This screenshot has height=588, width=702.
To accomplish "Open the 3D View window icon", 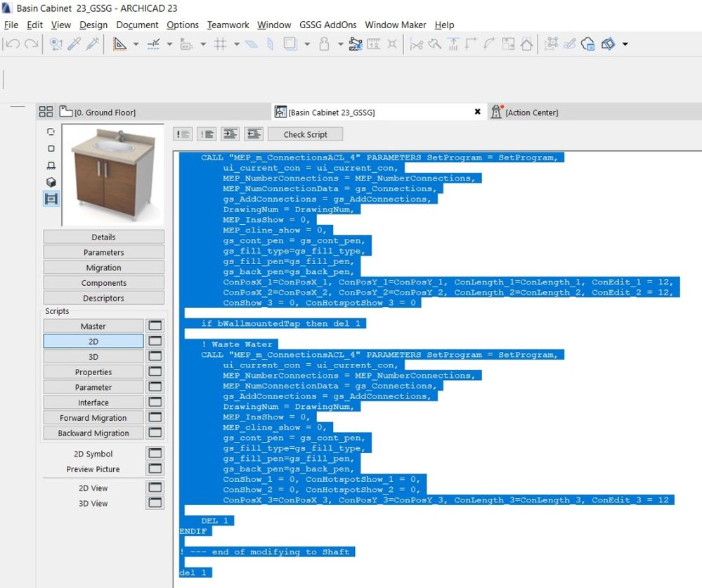I will click(x=155, y=503).
